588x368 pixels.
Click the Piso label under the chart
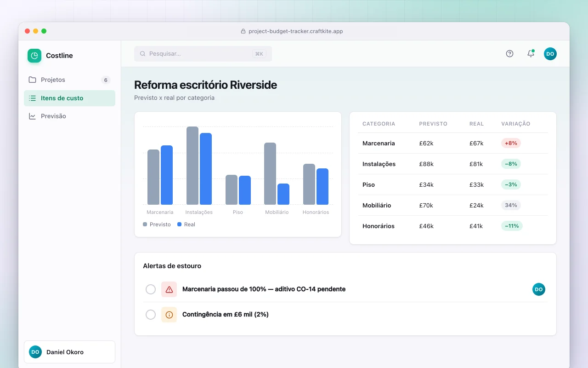238,212
